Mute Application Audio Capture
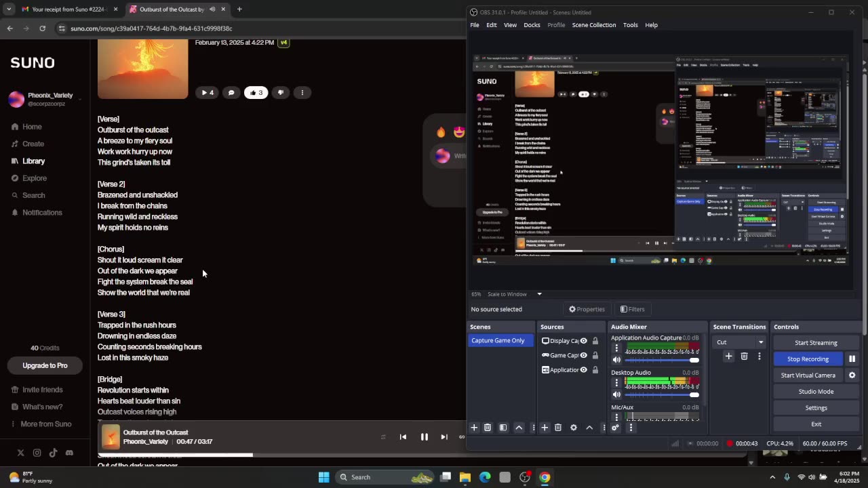868x488 pixels. point(616,360)
